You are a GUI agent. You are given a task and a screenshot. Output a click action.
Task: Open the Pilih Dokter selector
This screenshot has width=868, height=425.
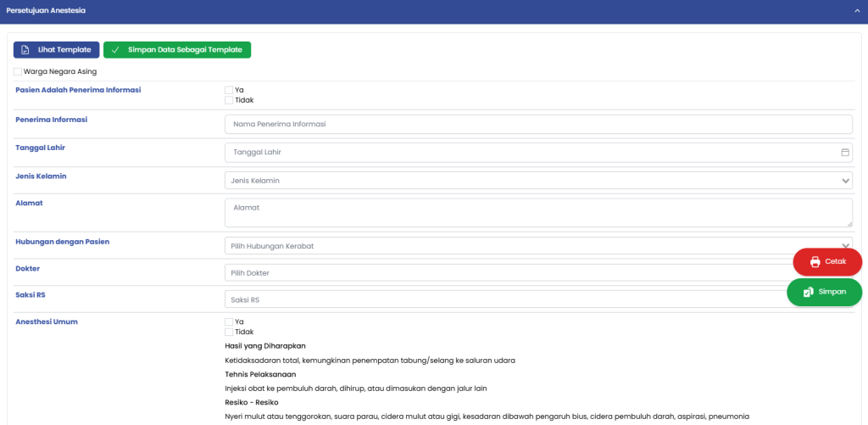(509, 273)
